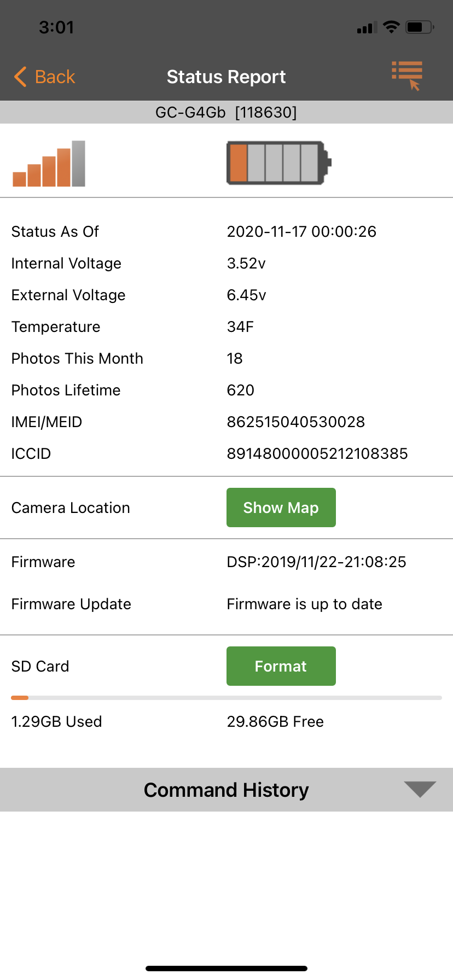Format the SD card

(x=281, y=666)
